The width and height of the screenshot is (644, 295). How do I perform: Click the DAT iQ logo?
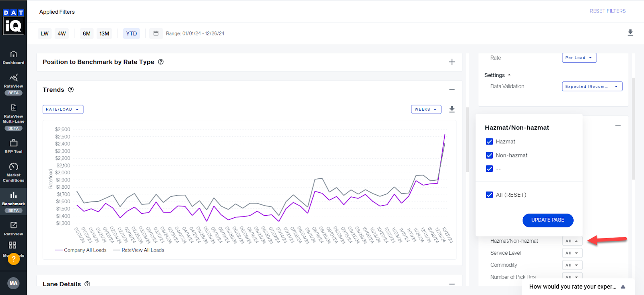13,22
